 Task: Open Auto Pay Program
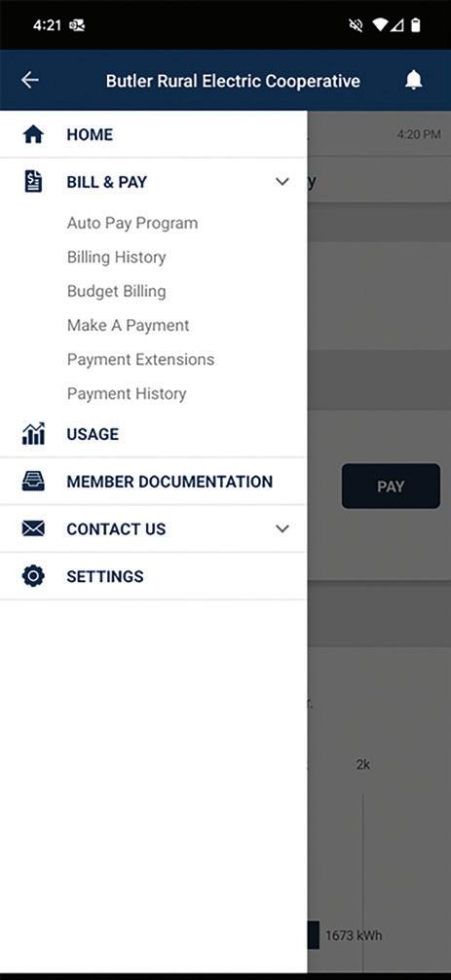[x=132, y=223]
